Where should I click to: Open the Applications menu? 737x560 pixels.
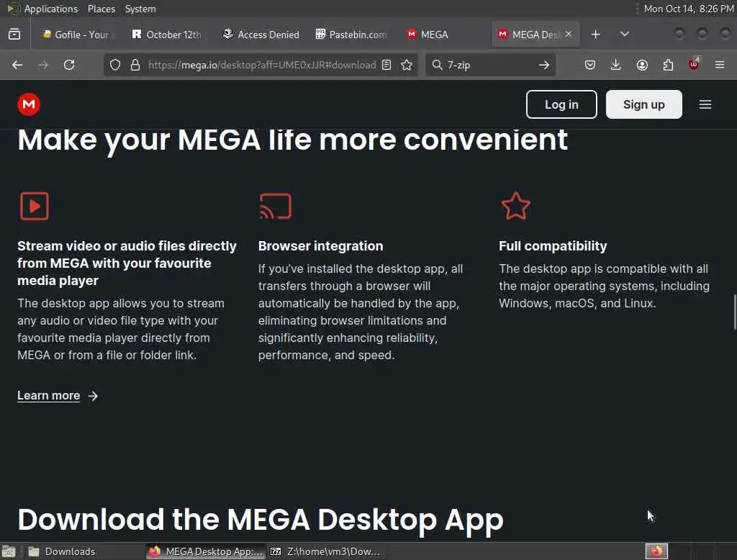coord(51,9)
